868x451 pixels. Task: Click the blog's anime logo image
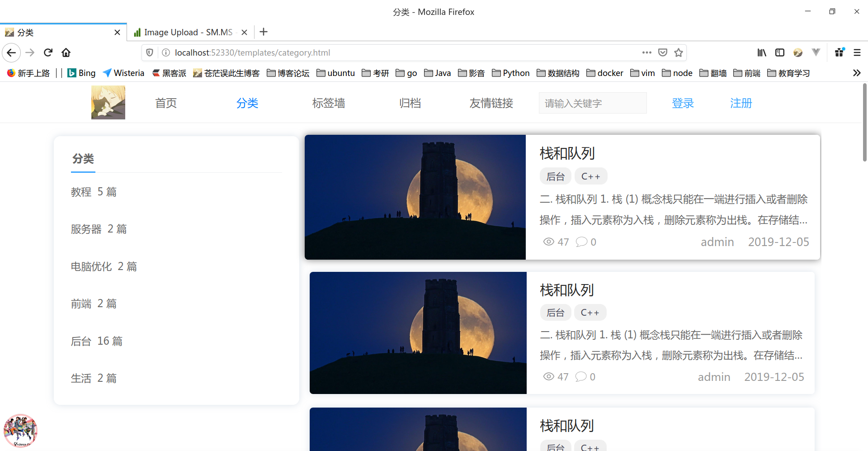(108, 102)
